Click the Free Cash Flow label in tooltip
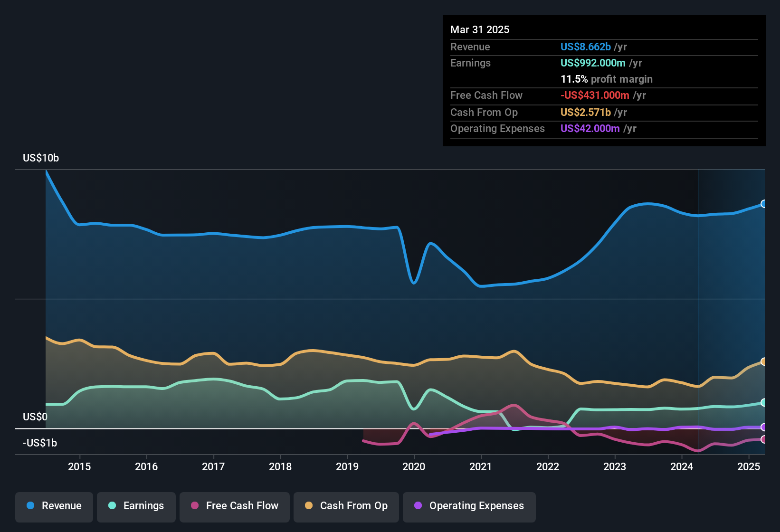 (486, 95)
